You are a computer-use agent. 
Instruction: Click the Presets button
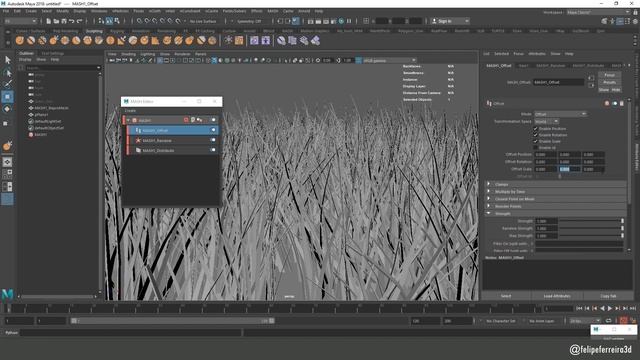click(609, 82)
